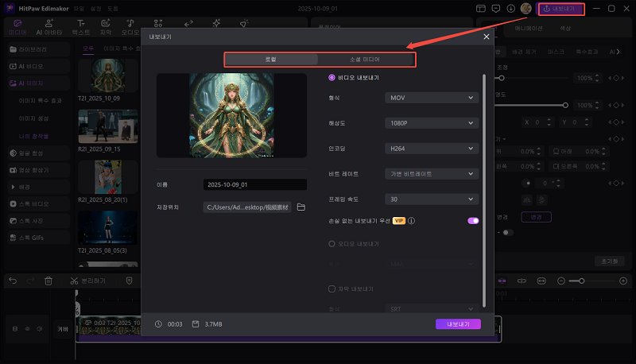Click the folder icon beside the save path
636x364 pixels.
click(301, 207)
